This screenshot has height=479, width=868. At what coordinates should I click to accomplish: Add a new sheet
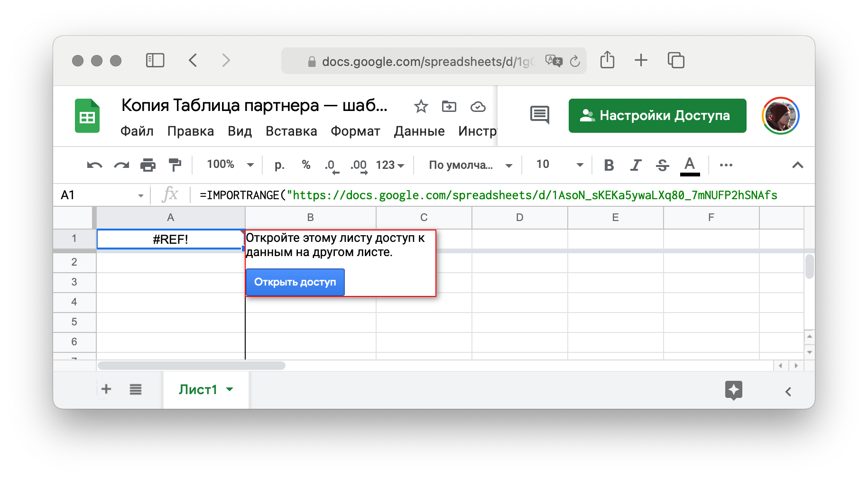pyautogui.click(x=106, y=389)
